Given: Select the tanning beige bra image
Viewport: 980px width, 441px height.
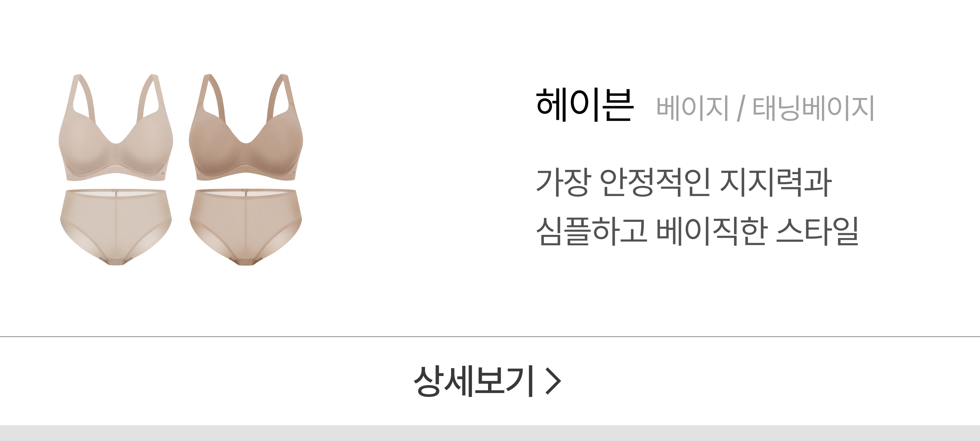Looking at the screenshot, I should point(246,127).
